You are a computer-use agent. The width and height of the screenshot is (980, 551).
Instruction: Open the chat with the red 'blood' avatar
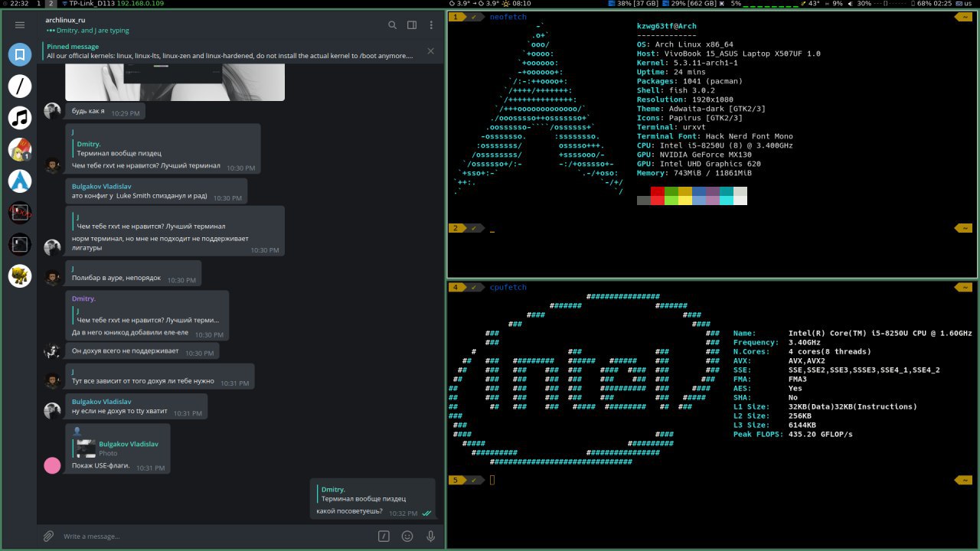[x=20, y=213]
